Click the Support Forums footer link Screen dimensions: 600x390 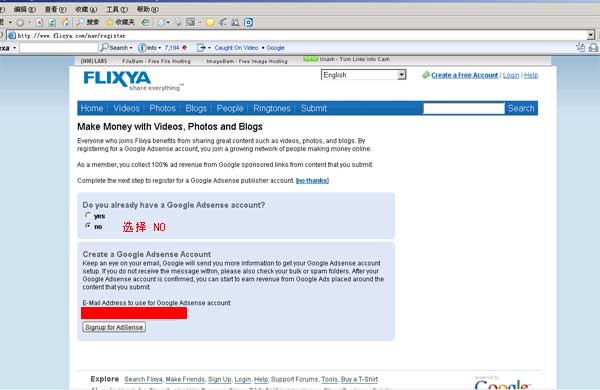(294, 379)
